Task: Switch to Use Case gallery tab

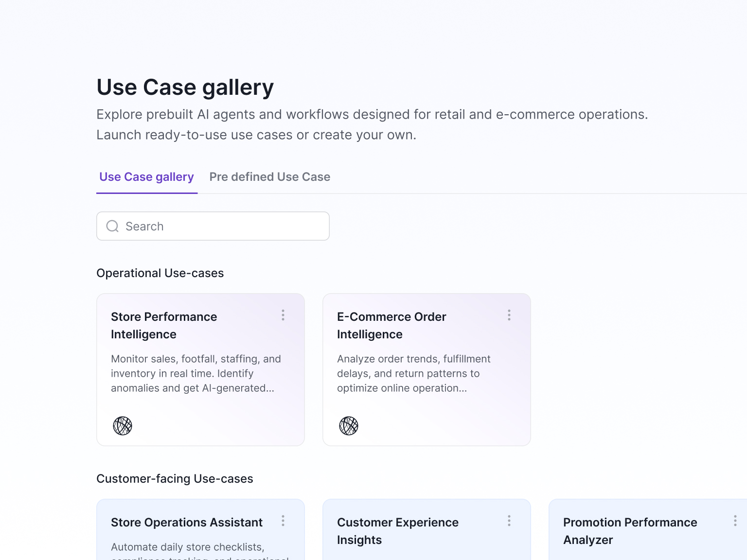Action: 146,177
